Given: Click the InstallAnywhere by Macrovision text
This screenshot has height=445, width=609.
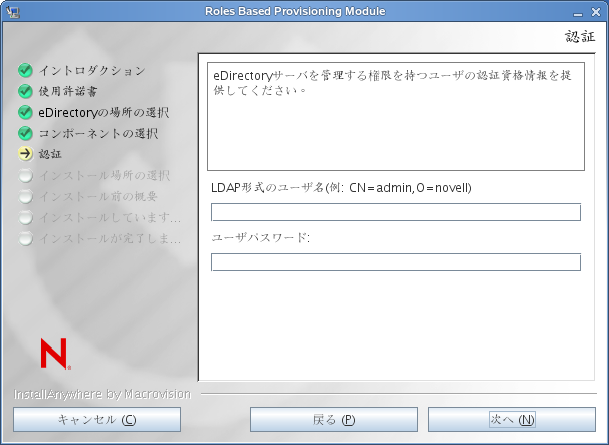Looking at the screenshot, I should [x=103, y=394].
